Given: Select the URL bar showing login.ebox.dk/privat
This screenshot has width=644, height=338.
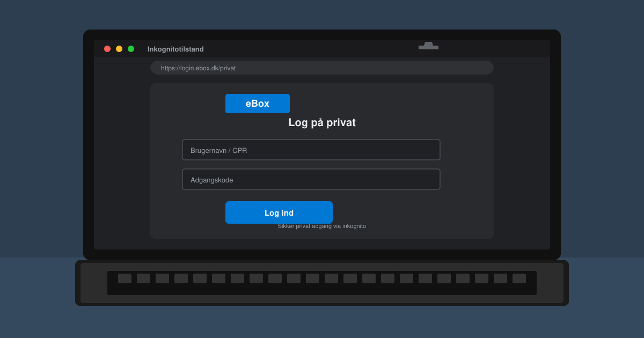Looking at the screenshot, I should click(322, 68).
